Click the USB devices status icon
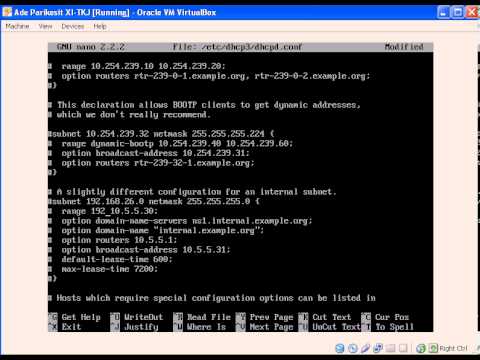The width and height of the screenshot is (480, 360). (x=365, y=348)
